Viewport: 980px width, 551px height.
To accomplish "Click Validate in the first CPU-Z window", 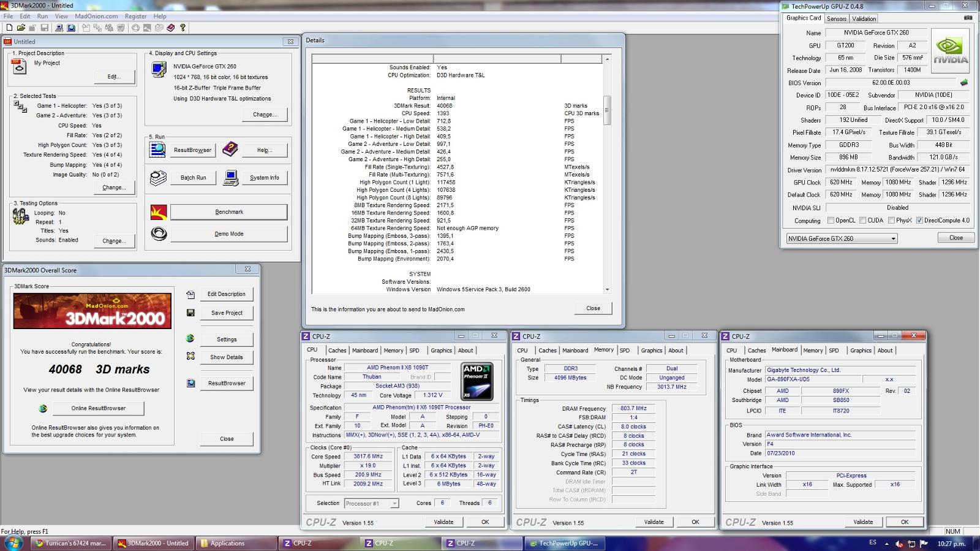I will coord(443,522).
